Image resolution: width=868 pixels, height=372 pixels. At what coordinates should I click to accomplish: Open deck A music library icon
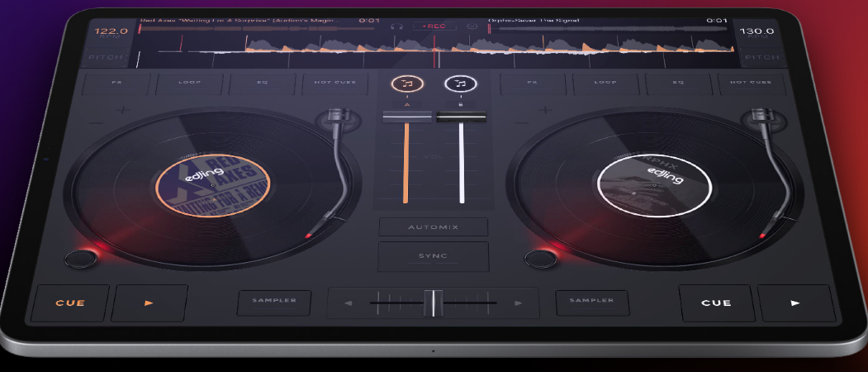coord(407,84)
